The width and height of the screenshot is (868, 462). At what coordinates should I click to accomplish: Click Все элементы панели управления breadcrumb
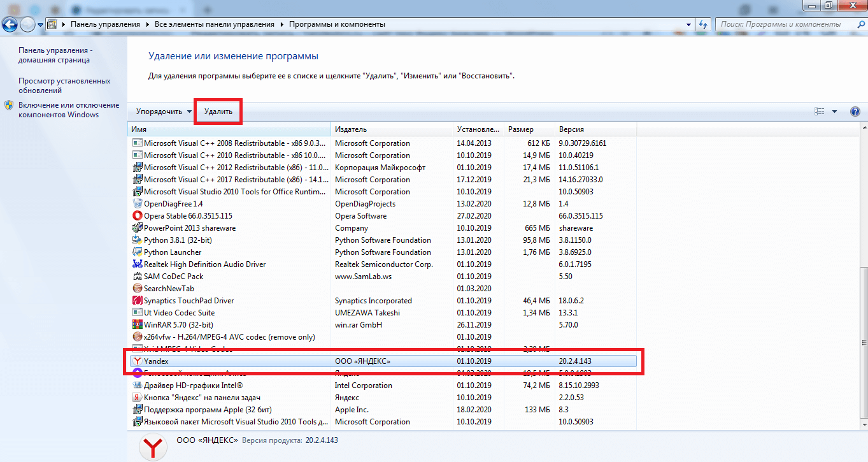point(214,24)
